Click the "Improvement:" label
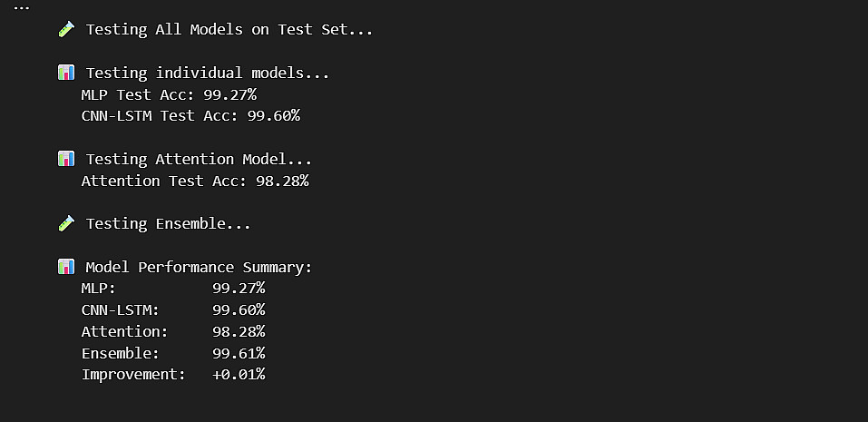Screen dimensions: 868x422 tap(133, 374)
